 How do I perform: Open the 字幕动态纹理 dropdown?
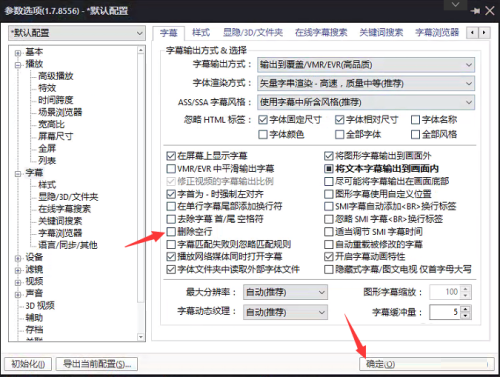[285, 312]
